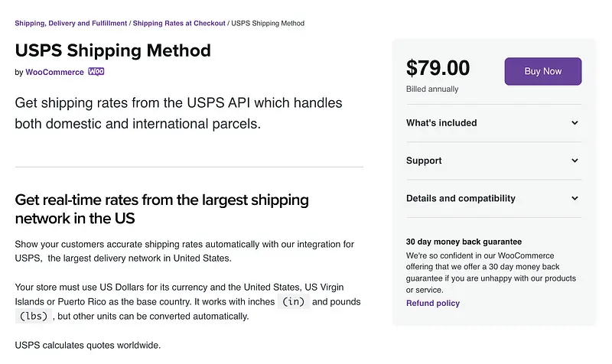This screenshot has width=612, height=364.
Task: Expand the Support section label
Action: pos(424,161)
